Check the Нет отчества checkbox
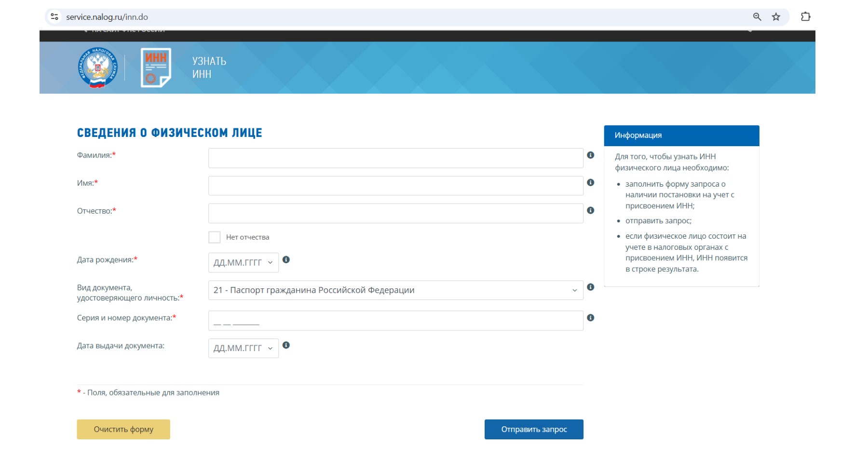 215,237
